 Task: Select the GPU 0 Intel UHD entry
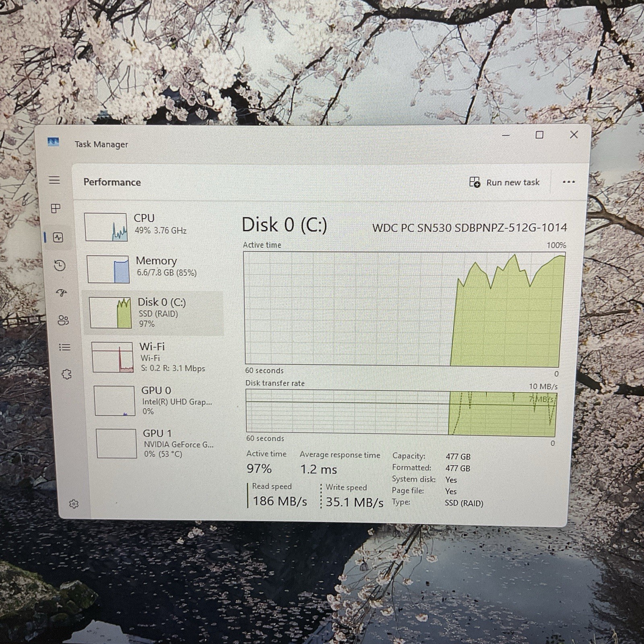157,400
